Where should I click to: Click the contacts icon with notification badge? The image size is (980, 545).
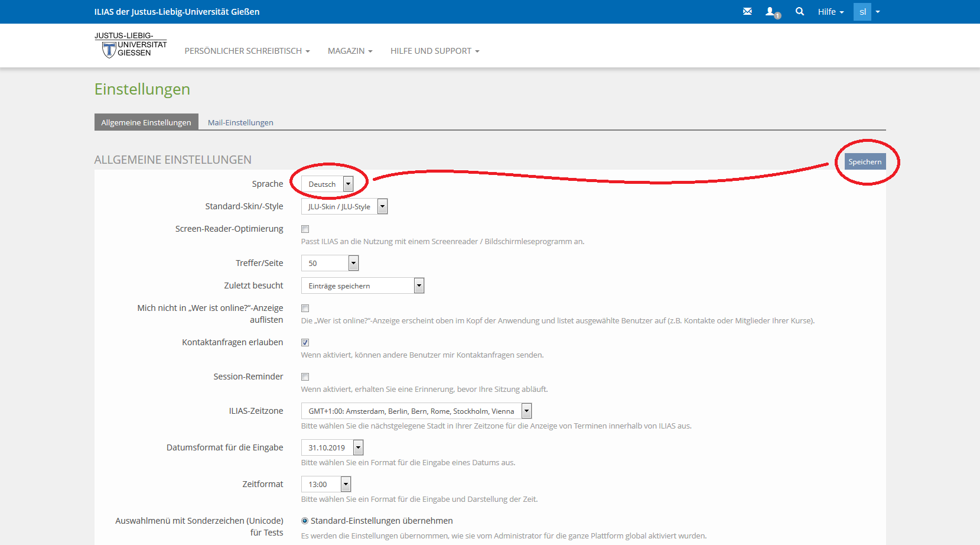[x=771, y=12]
